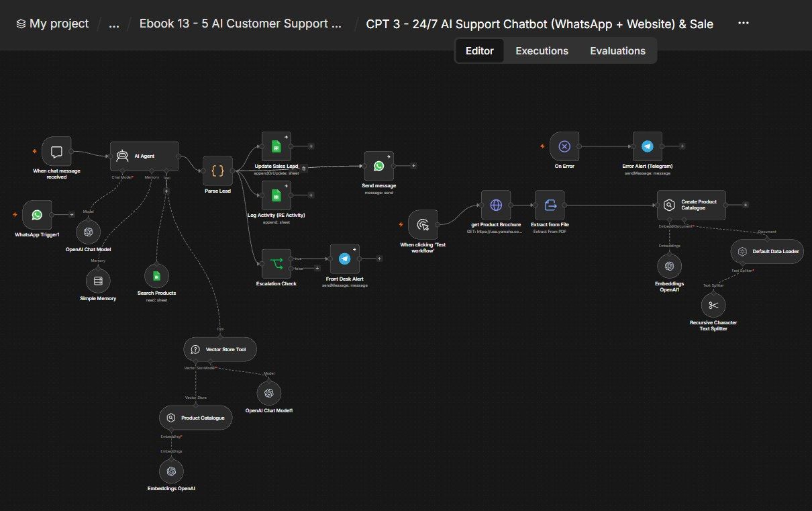This screenshot has width=812, height=511.
Task: Open the Embeddings OpenAI1 node
Action: [x=668, y=266]
